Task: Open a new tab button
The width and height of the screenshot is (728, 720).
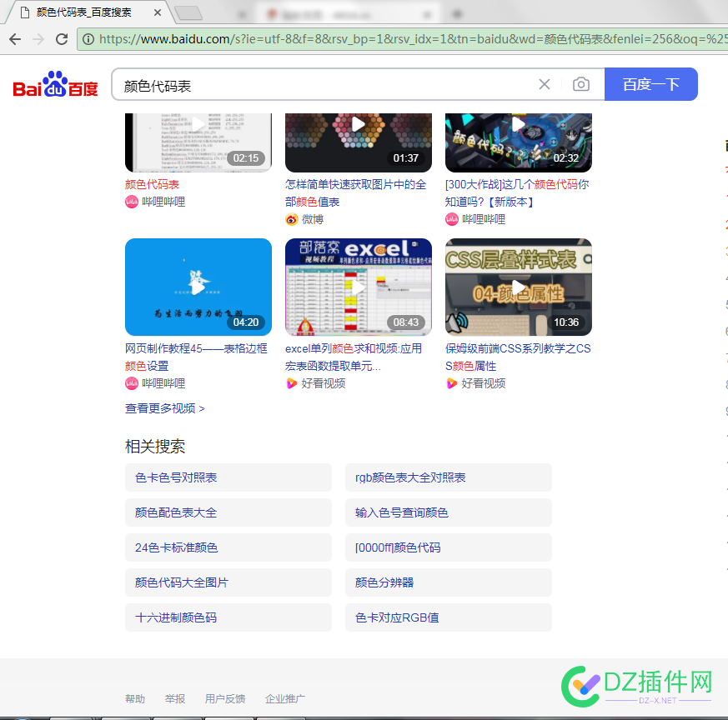Action: pos(188,13)
